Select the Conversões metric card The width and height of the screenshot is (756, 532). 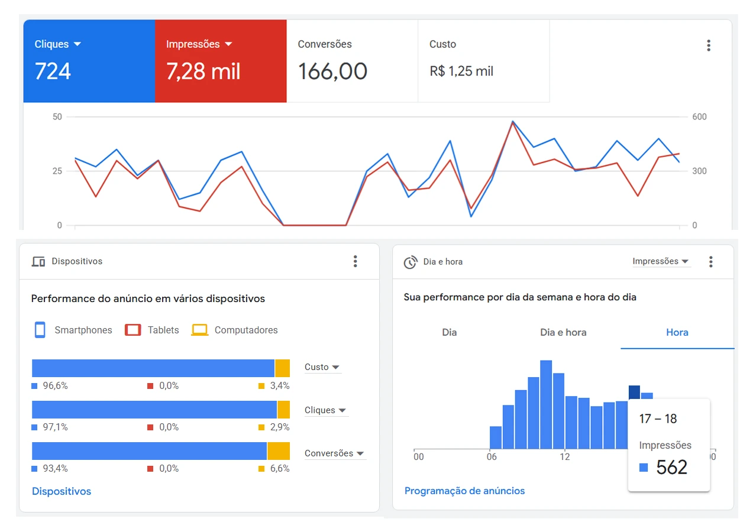(352, 61)
